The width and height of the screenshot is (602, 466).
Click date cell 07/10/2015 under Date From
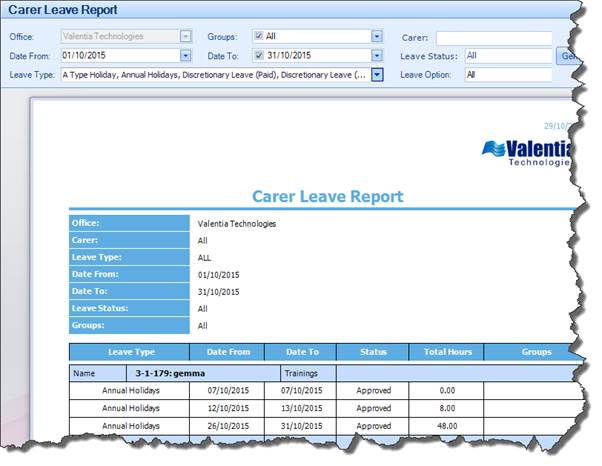click(228, 391)
